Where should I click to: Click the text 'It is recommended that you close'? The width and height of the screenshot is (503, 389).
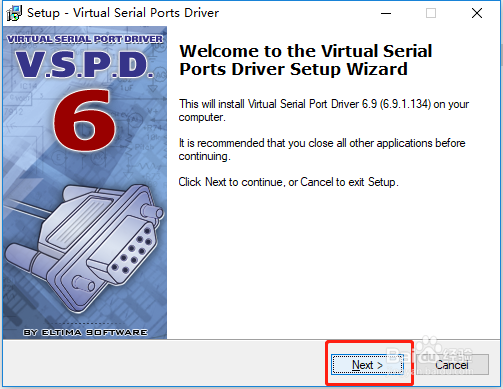point(256,143)
